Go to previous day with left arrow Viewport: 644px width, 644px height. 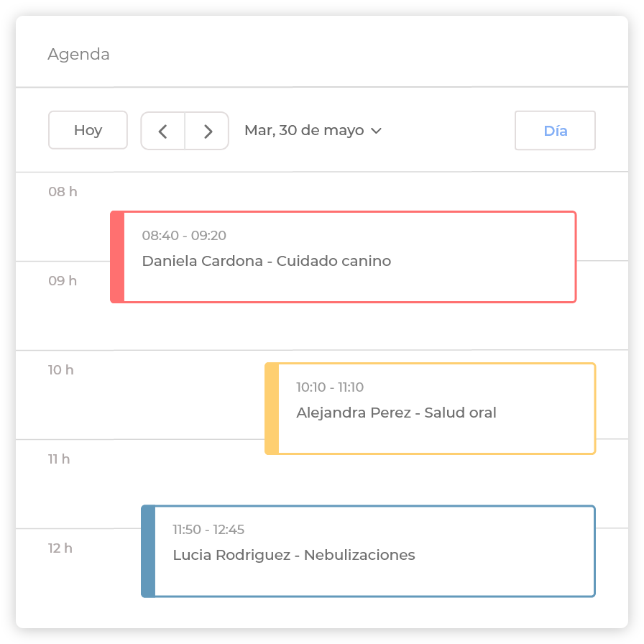(x=162, y=131)
